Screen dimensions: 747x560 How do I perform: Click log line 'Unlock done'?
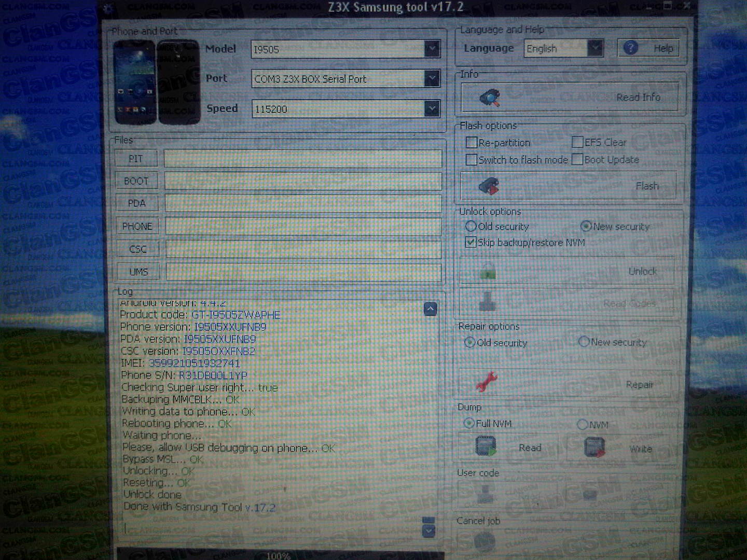[x=153, y=495]
